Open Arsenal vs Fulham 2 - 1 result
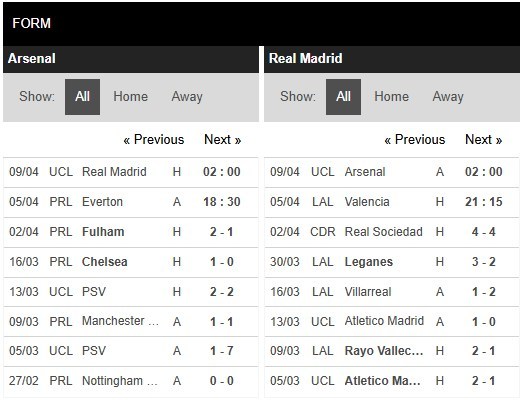The image size is (524, 407). tap(131, 232)
